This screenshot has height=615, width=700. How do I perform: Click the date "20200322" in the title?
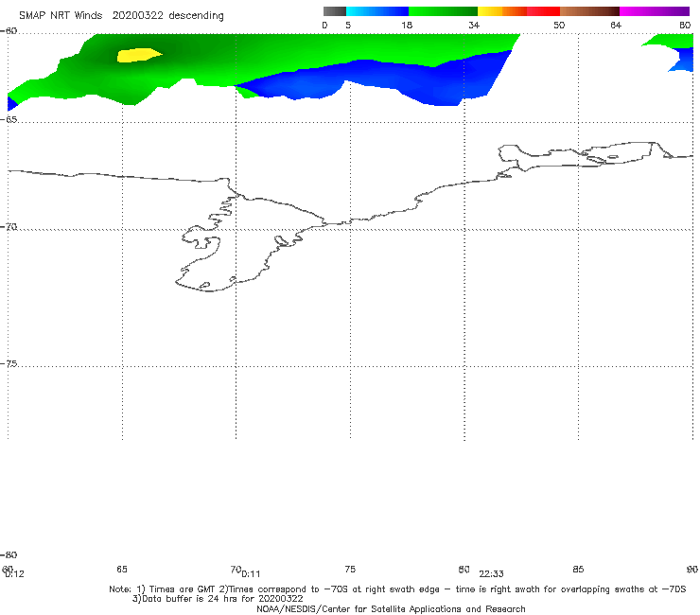click(x=137, y=15)
